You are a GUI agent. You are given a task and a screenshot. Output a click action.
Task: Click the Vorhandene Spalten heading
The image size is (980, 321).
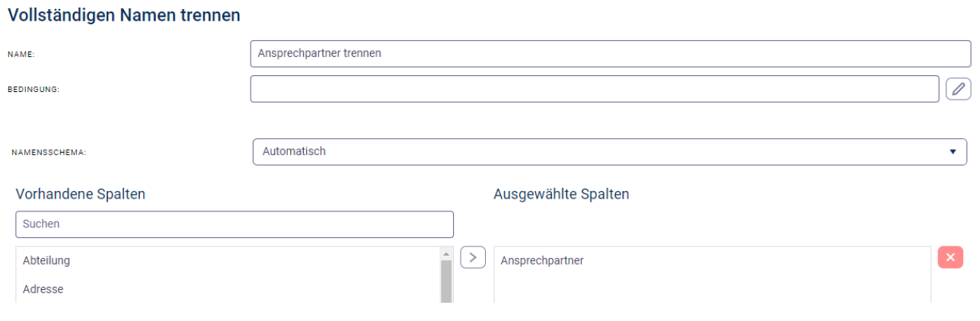(x=80, y=194)
